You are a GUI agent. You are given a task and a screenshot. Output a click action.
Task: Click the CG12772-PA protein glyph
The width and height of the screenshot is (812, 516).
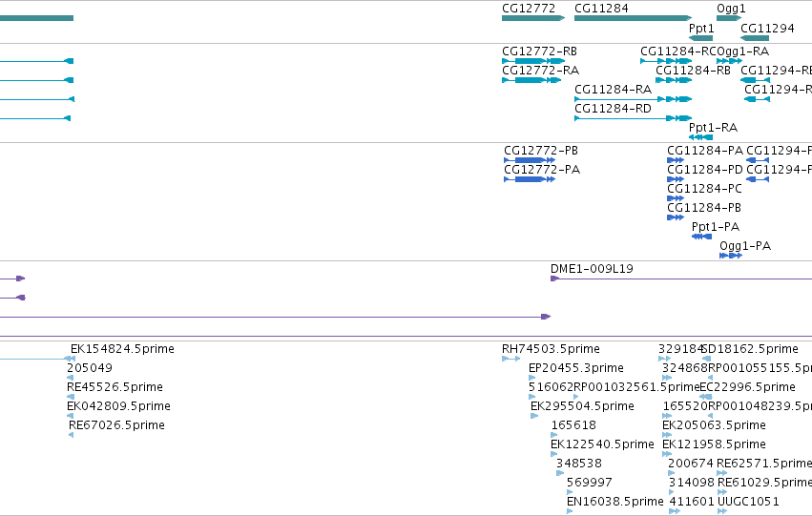click(530, 179)
